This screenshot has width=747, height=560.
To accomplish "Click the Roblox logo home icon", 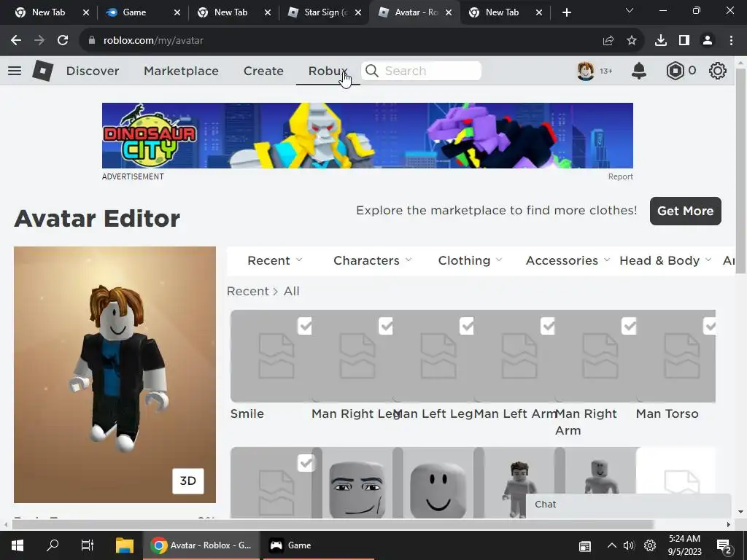I will 42,71.
